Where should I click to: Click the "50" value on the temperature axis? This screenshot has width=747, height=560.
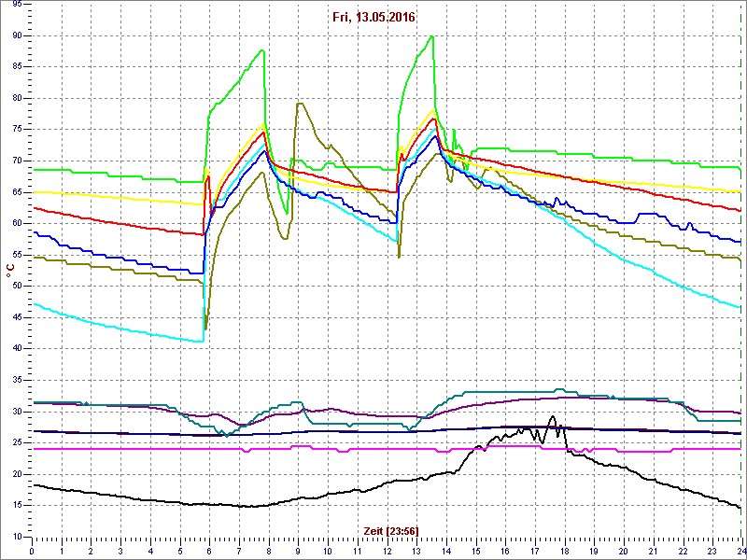point(17,287)
